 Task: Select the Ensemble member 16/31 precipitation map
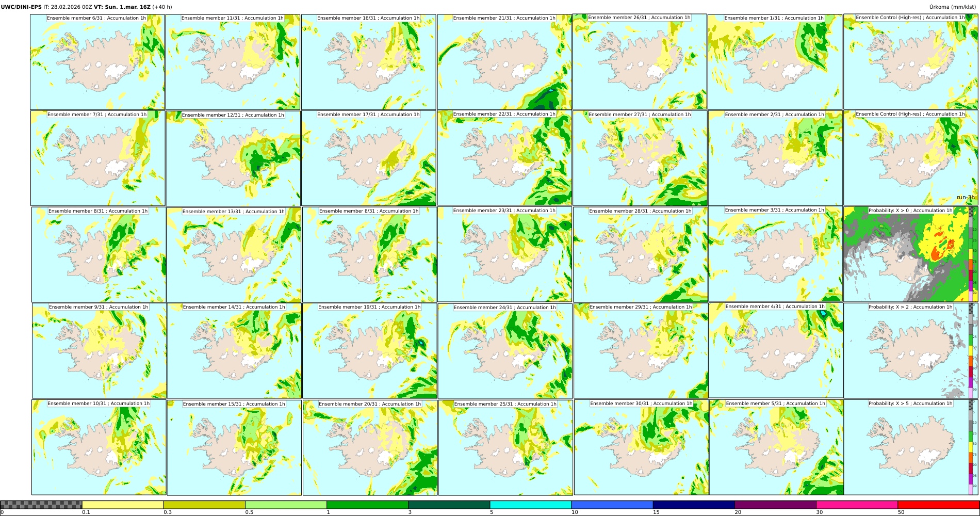point(369,62)
